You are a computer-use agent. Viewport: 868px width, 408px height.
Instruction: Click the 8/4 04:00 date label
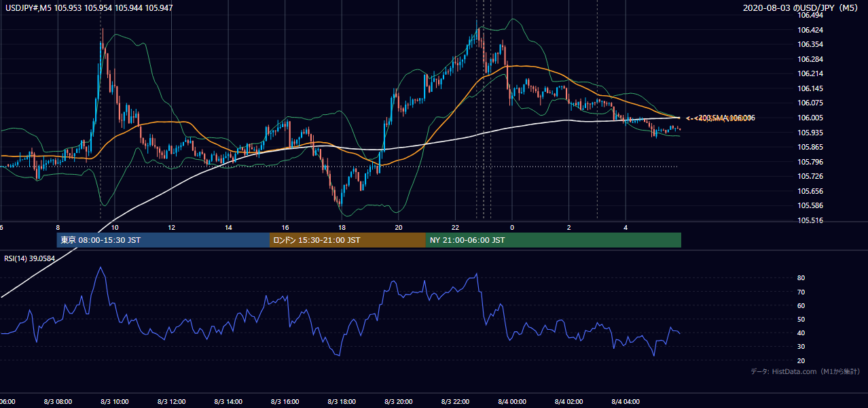point(626,402)
